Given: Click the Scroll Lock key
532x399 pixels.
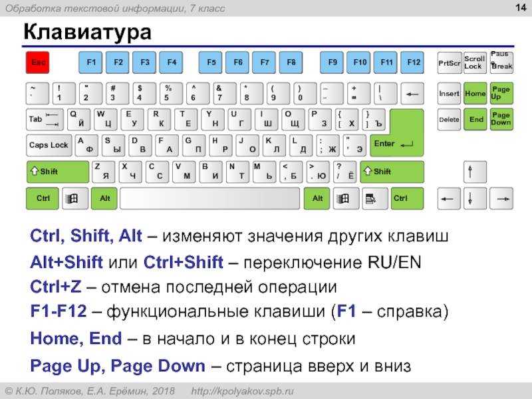Looking at the screenshot, I should click(x=475, y=63).
